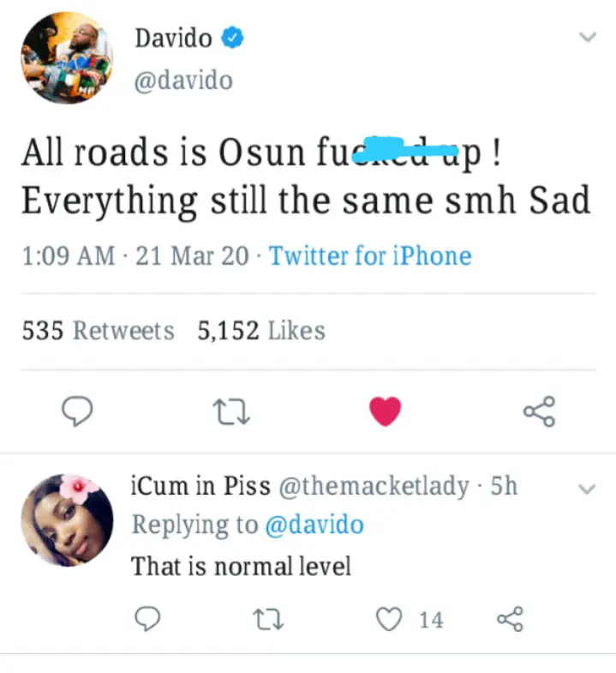Image resolution: width=616 pixels, height=673 pixels.
Task: Retweet Davido's tweet using the retweet icon
Action: point(231,412)
